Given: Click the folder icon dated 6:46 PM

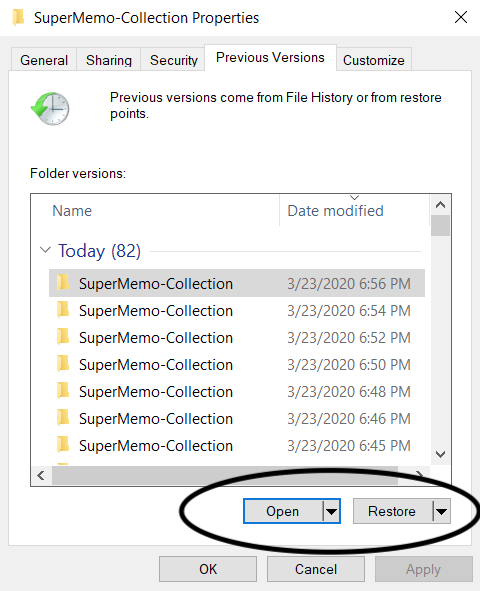Looking at the screenshot, I should coord(63,418).
